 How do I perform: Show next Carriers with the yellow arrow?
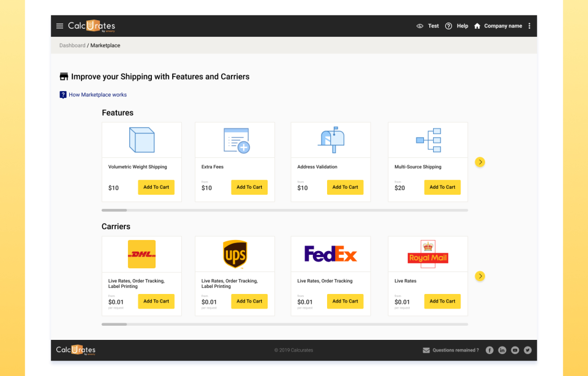[x=480, y=276]
